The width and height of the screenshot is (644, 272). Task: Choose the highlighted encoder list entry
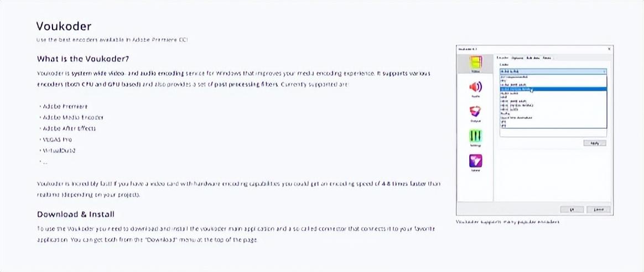pos(553,89)
